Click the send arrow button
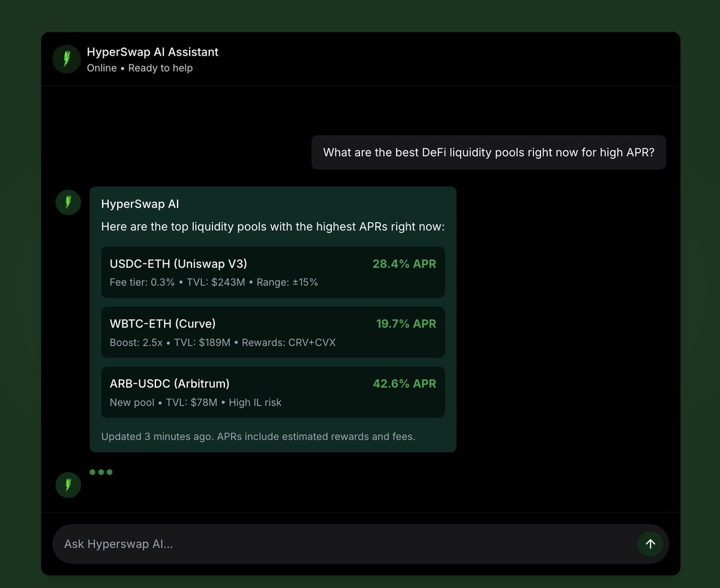The height and width of the screenshot is (588, 720). (650, 544)
